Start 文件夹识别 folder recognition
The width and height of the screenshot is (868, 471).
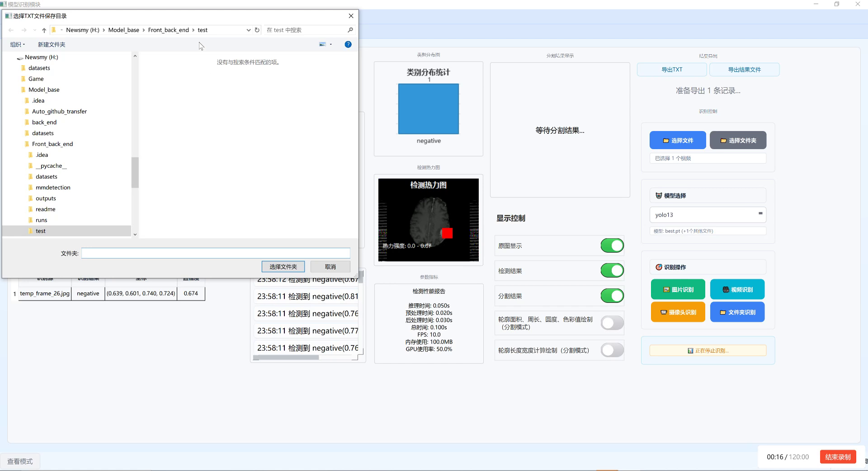click(737, 311)
